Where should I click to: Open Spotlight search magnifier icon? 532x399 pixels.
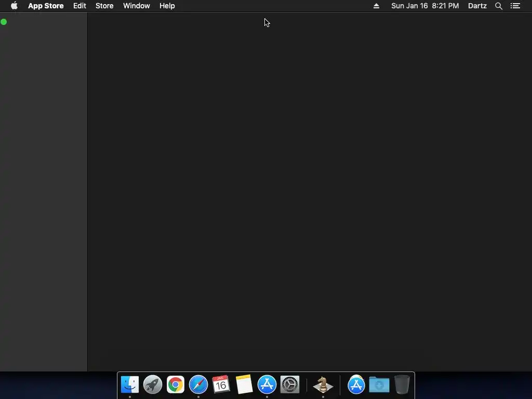tap(498, 6)
